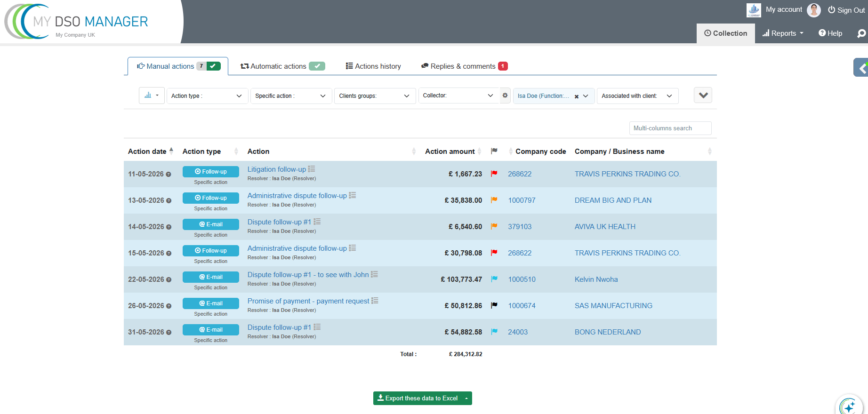868x414 pixels.
Task: Toggle the green check badge on Manual actions
Action: 214,66
